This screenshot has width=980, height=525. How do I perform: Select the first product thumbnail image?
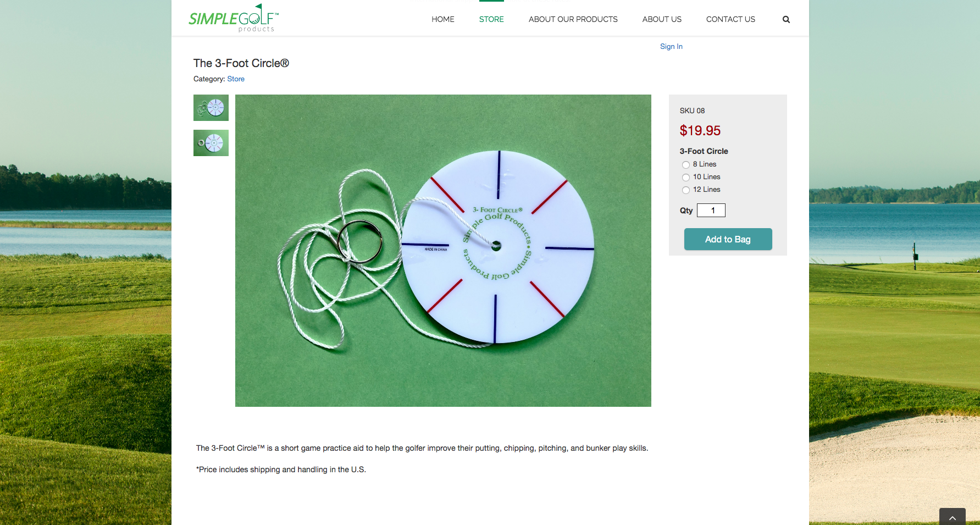click(x=211, y=108)
